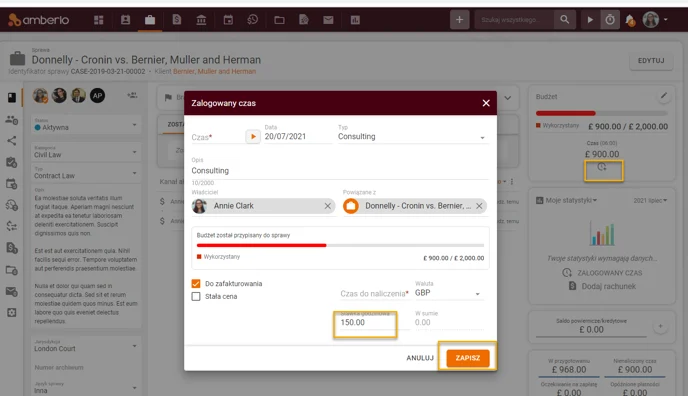Image resolution: width=688 pixels, height=396 pixels.
Task: Toggle the Stała cena checkbox
Action: pyautogui.click(x=196, y=296)
